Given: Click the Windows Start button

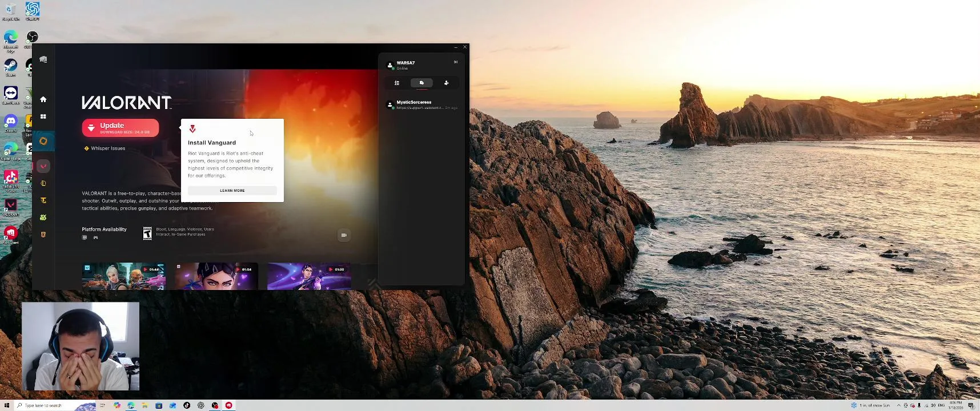Looking at the screenshot, I should pos(7,405).
